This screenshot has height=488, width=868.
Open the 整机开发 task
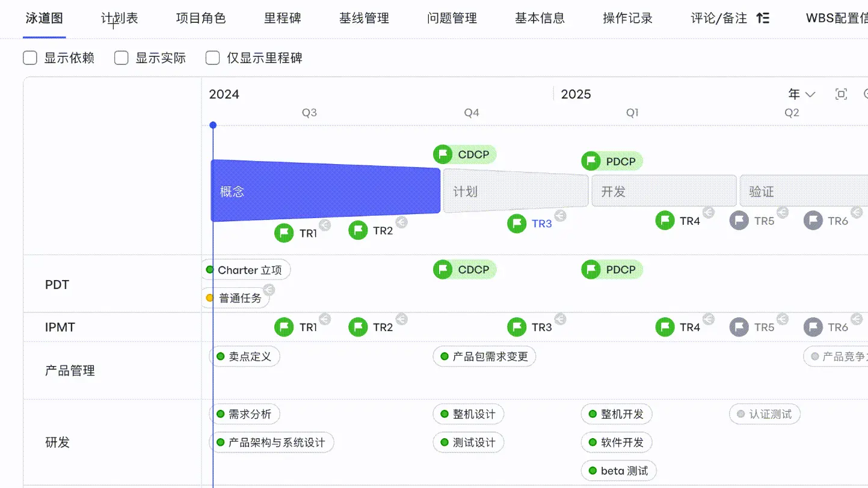[x=617, y=414]
